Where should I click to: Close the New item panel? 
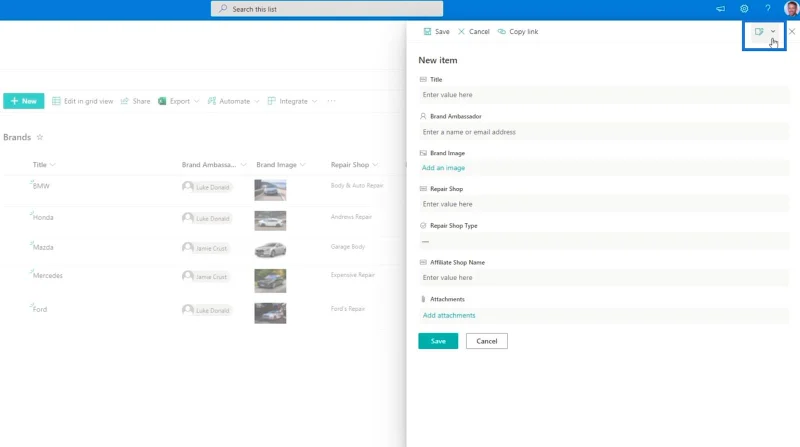[792, 32]
